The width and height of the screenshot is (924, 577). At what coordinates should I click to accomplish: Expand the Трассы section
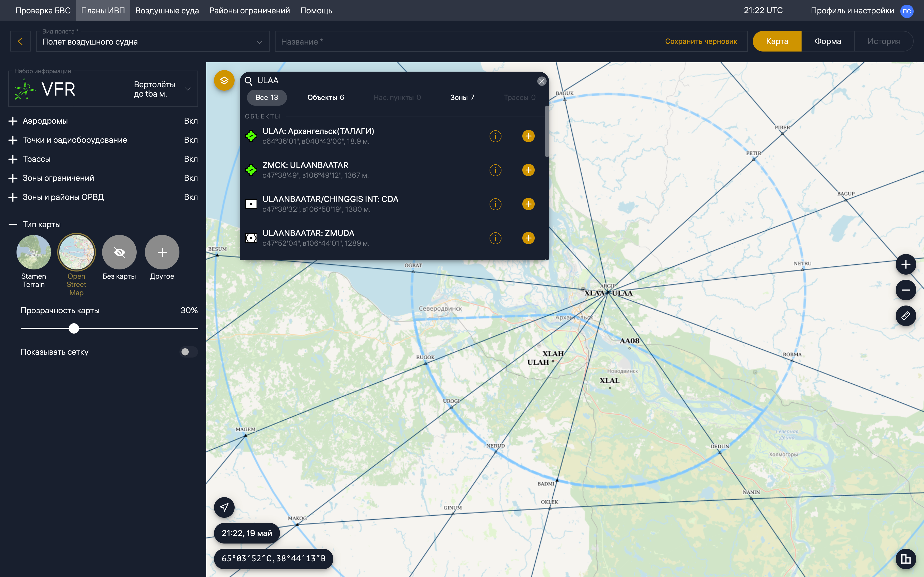(x=13, y=159)
